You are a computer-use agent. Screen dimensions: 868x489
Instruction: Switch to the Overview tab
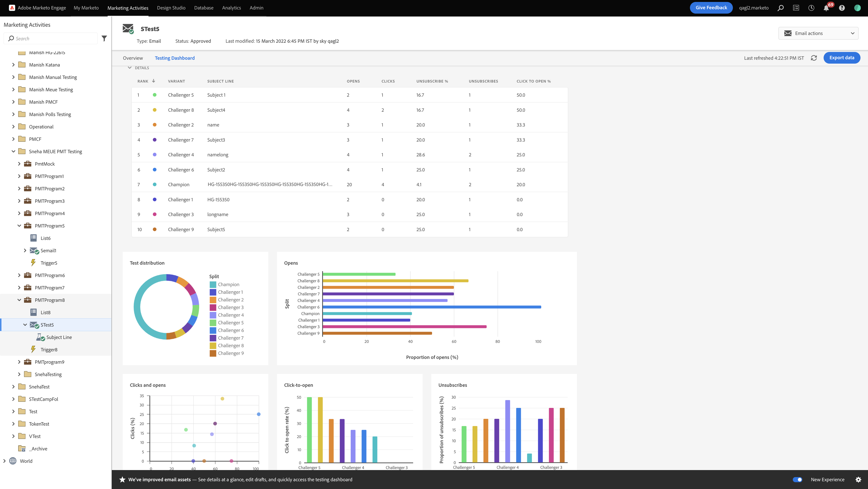click(133, 58)
